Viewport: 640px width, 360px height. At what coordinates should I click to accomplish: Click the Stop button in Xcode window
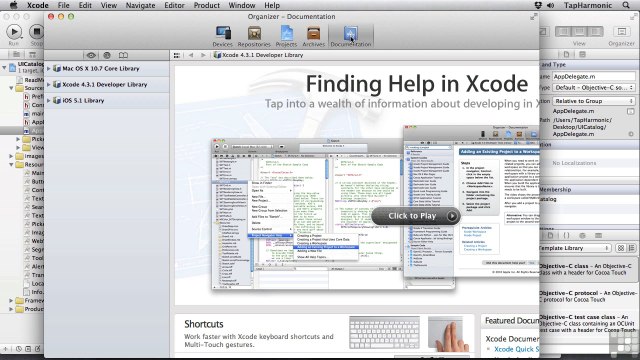[36, 32]
